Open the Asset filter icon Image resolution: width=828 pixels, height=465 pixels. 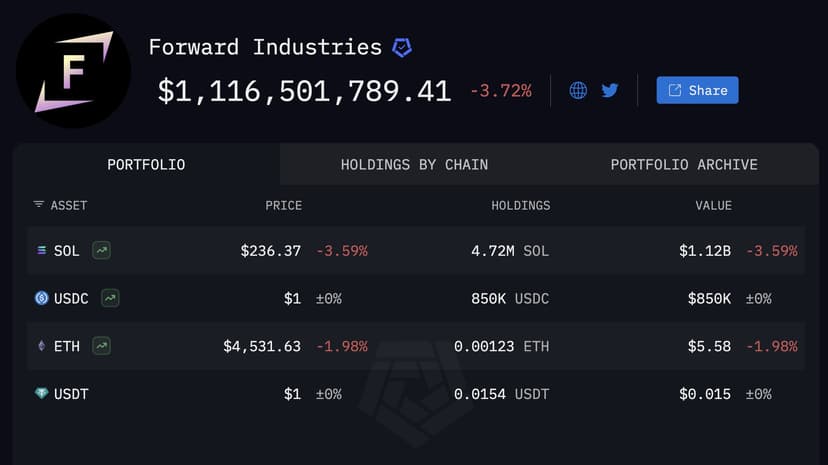(39, 205)
